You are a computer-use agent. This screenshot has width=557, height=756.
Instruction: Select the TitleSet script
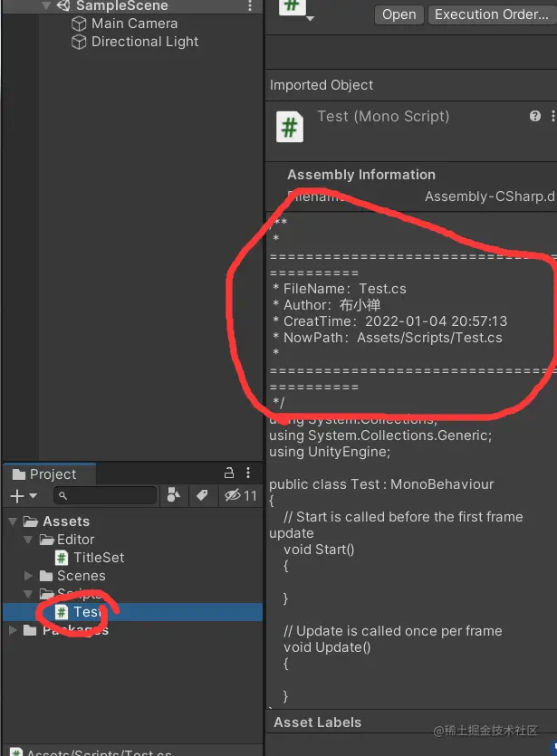(x=99, y=558)
